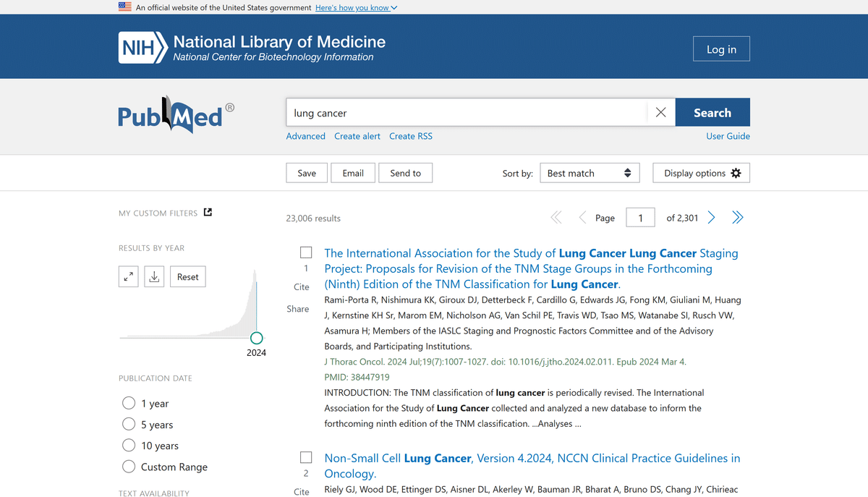Click the Save toolbar button
This screenshot has height=497, width=868.
tap(306, 173)
